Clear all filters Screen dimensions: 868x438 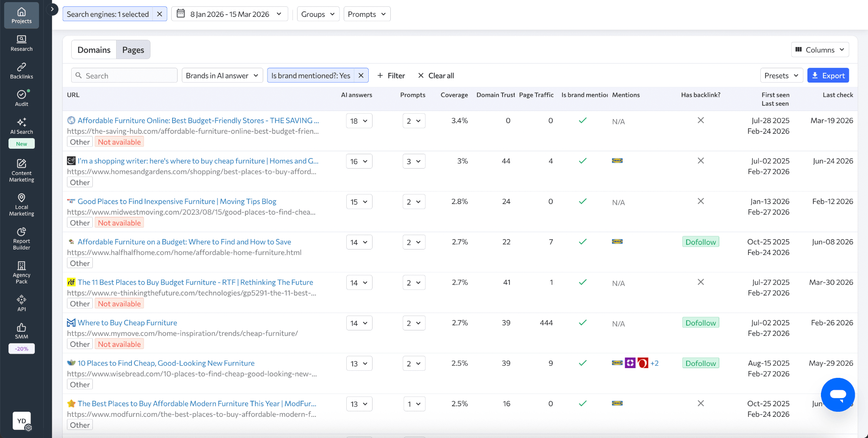tap(436, 75)
